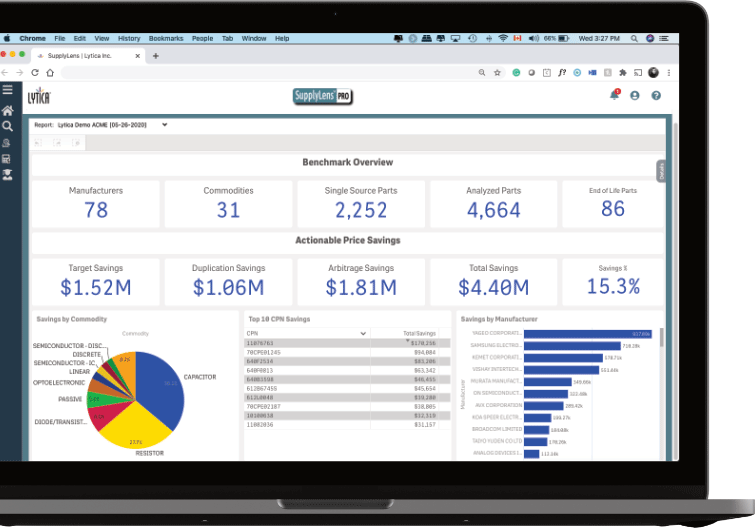The height and width of the screenshot is (528, 756).
Task: Go back in Chrome
Action: click(5, 72)
